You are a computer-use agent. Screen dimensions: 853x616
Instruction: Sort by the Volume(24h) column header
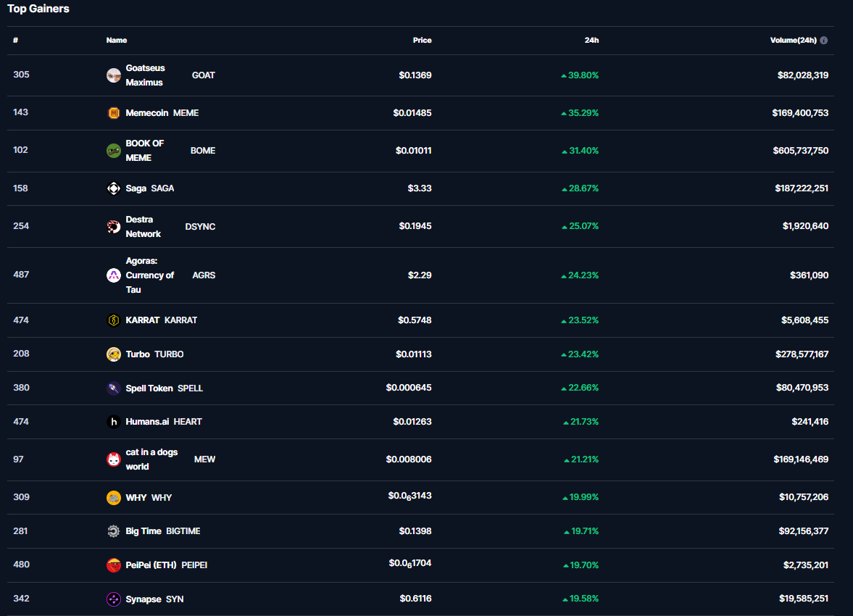(x=793, y=41)
